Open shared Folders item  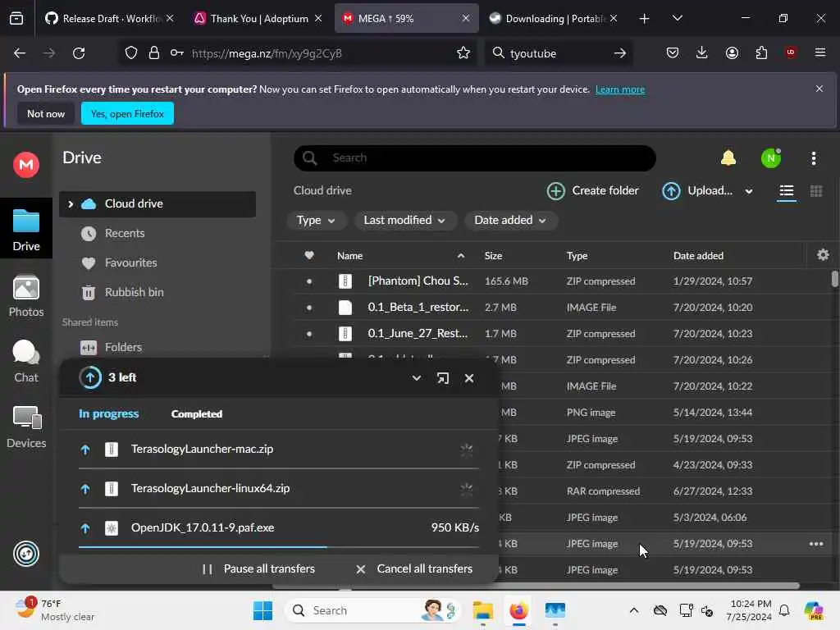click(x=123, y=347)
